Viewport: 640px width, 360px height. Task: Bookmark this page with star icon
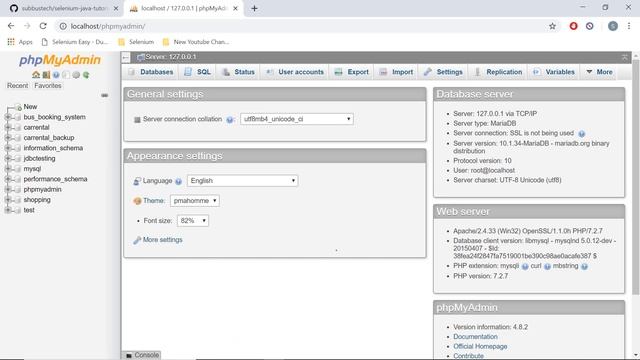(552, 26)
